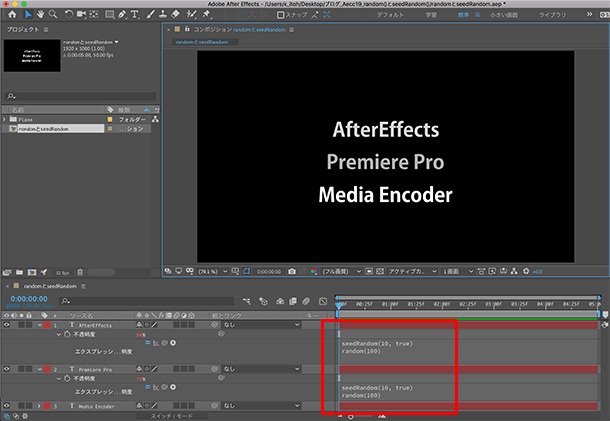Switch to the Learn workspace tab

point(431,15)
